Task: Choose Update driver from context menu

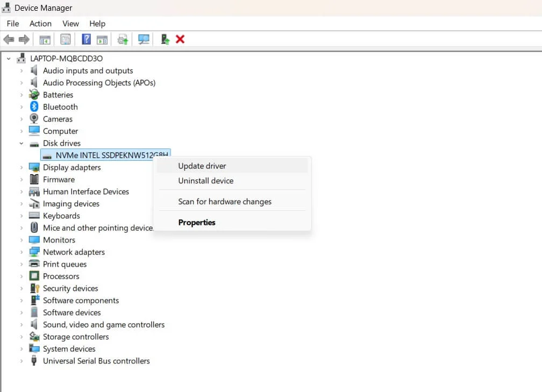Action: (x=202, y=166)
